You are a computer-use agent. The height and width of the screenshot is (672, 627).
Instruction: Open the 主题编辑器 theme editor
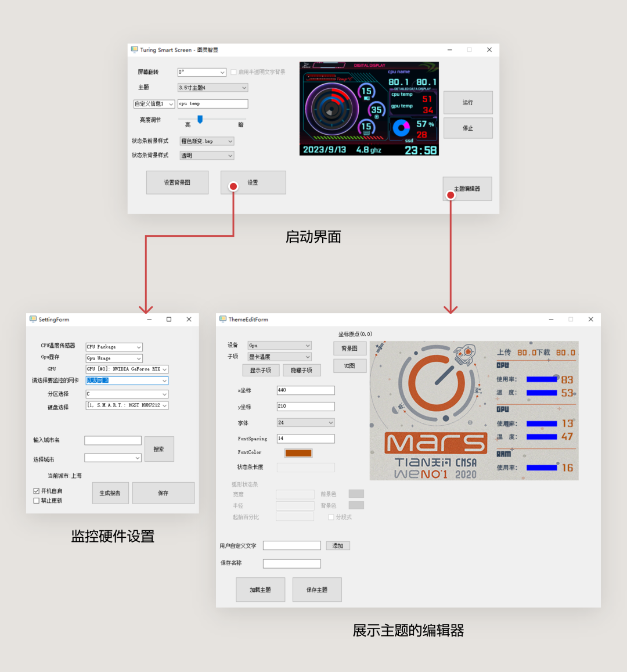pyautogui.click(x=467, y=189)
